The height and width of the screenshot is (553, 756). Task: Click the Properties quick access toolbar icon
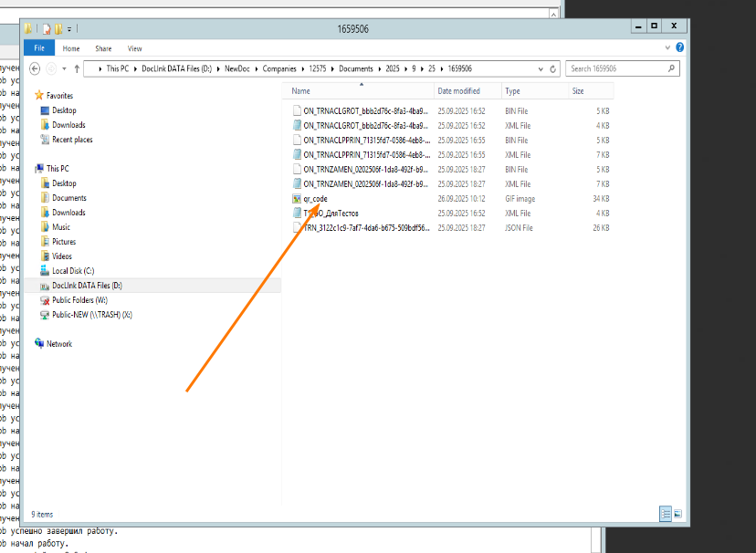tap(47, 29)
